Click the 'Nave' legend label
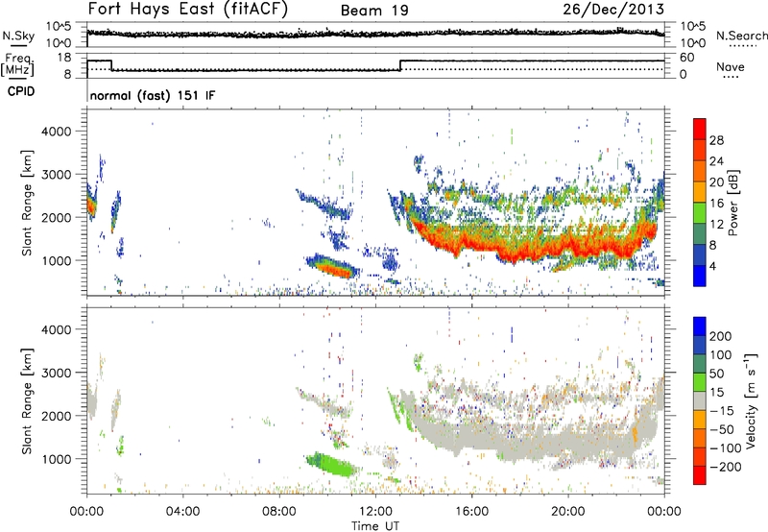Image resolution: width=768 pixels, height=532 pixels. pyautogui.click(x=731, y=66)
